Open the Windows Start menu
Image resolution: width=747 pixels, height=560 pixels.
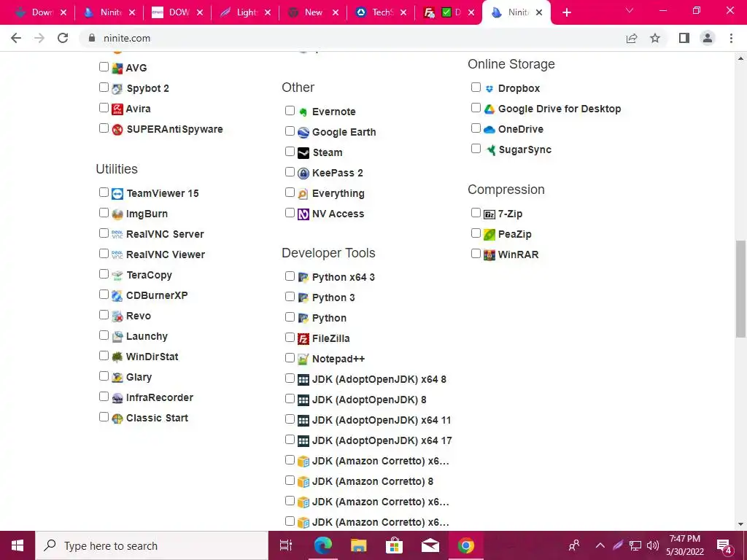click(x=18, y=545)
